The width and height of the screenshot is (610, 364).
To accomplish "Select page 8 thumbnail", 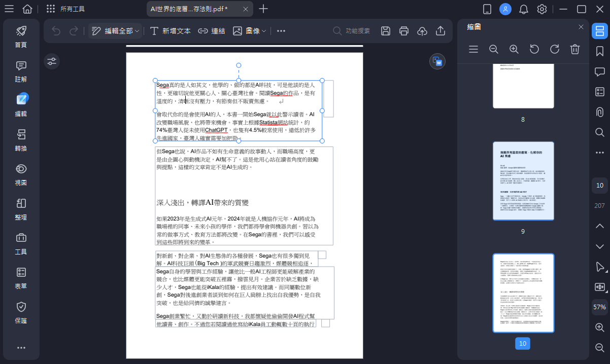I will [x=523, y=86].
